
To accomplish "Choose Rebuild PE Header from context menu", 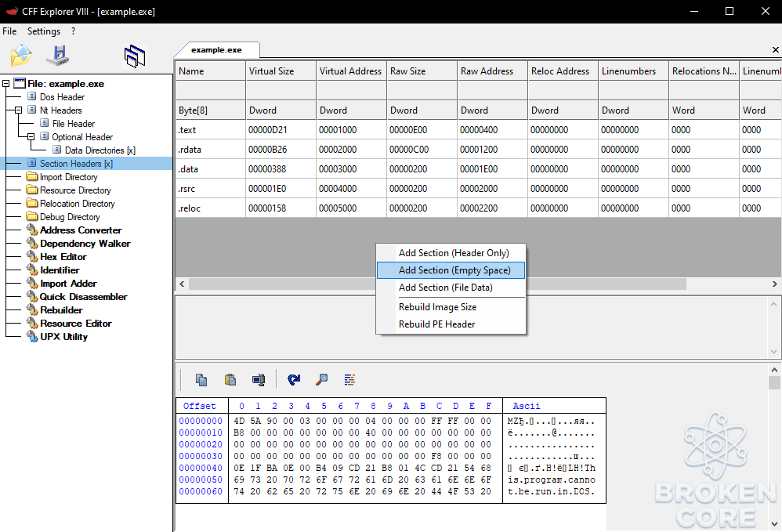I will coord(451,324).
